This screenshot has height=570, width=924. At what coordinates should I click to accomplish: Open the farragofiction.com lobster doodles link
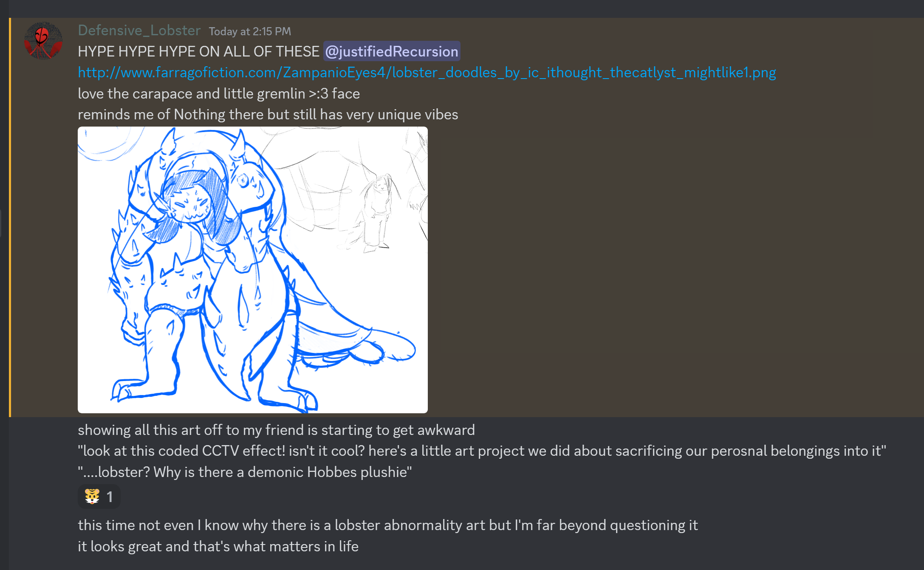coord(427,73)
